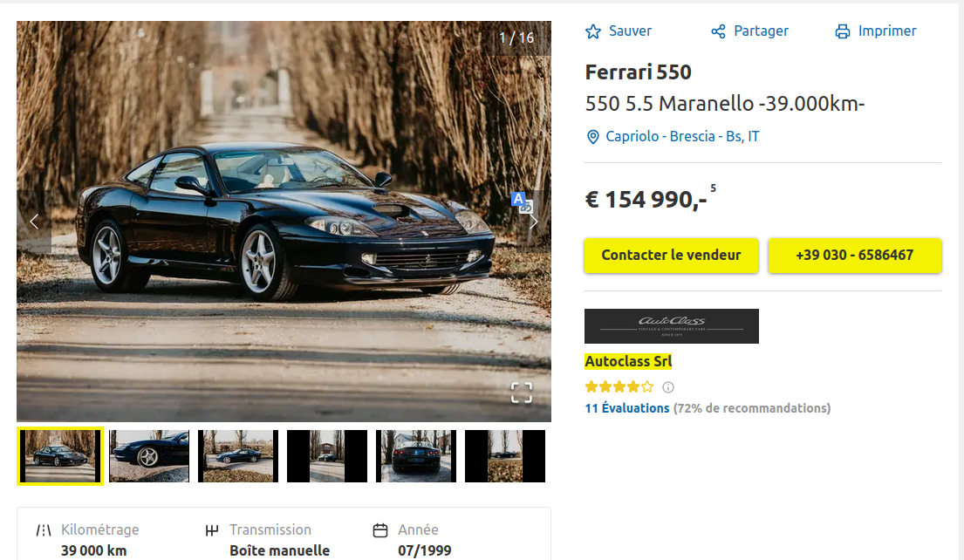Click the location pin icon near Capriolo
This screenshot has height=560, width=964.
[x=592, y=137]
